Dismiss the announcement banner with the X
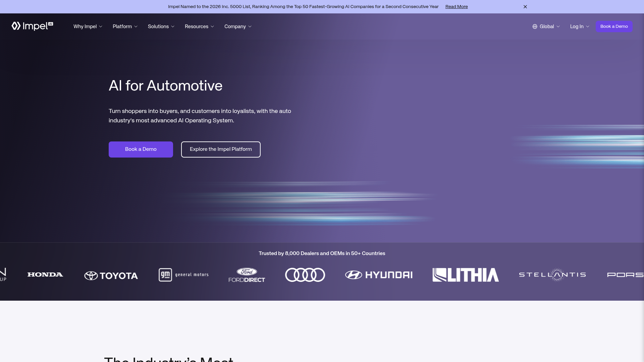Screen dimensions: 644x362 pyautogui.click(x=525, y=7)
